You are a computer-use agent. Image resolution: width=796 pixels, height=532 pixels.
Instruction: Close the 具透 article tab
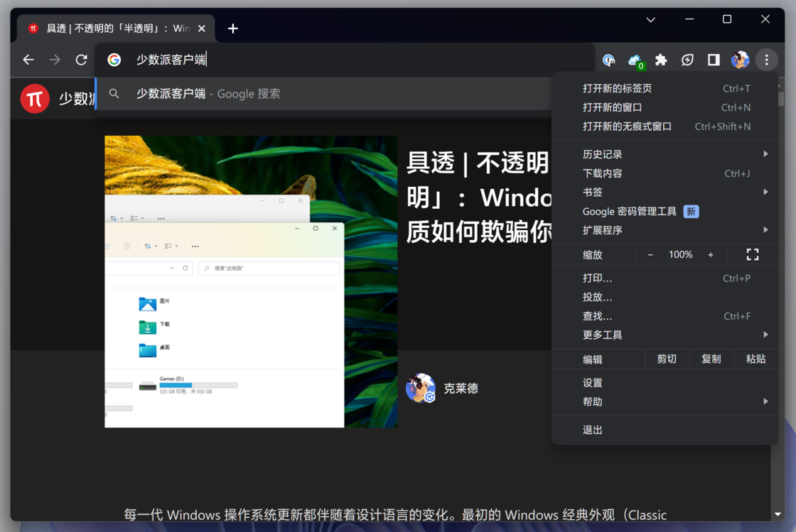(202, 28)
